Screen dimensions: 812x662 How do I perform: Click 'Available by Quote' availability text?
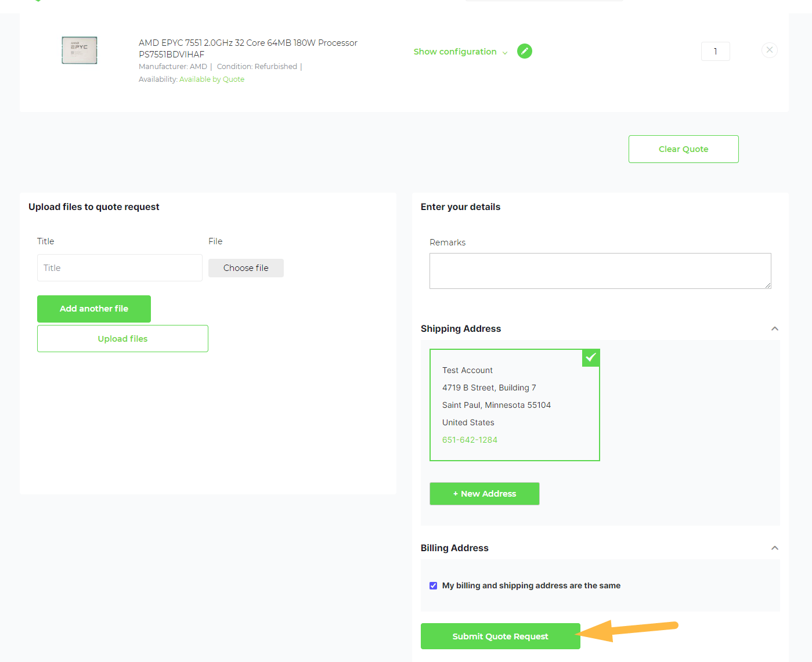point(212,79)
